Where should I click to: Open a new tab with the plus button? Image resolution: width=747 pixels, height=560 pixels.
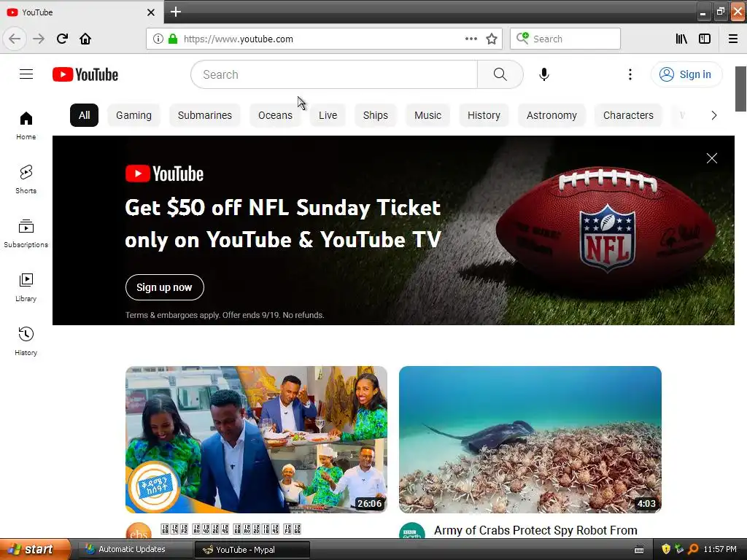click(x=176, y=12)
